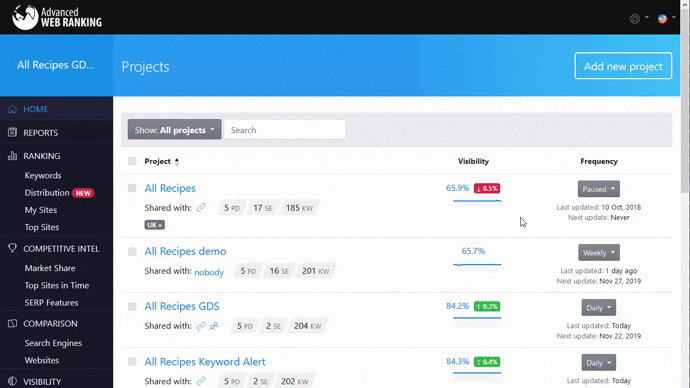Open the All Recipes demo project link
The width and height of the screenshot is (690, 388).
click(x=185, y=251)
